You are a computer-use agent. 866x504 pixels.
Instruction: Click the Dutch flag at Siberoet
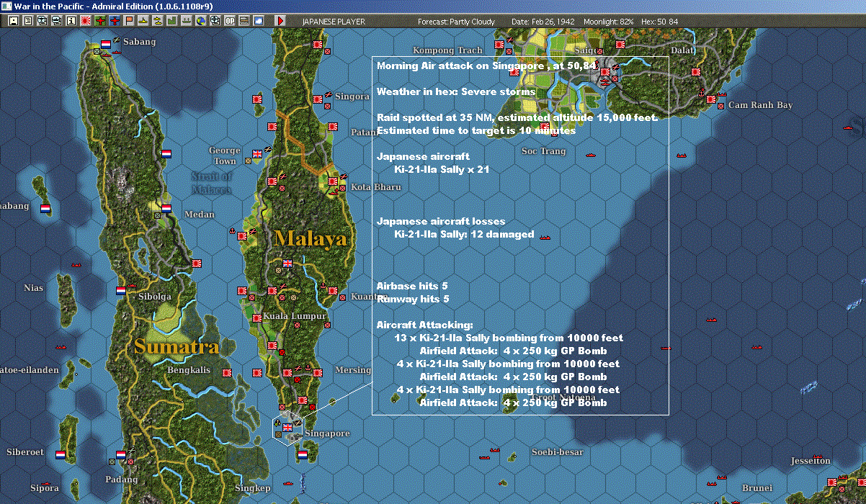(61, 455)
